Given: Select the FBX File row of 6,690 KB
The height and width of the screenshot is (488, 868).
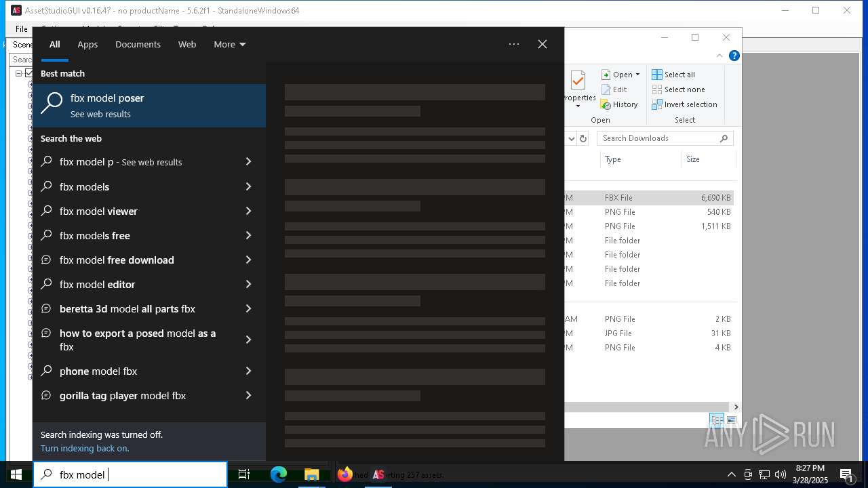Looking at the screenshot, I should (649, 198).
